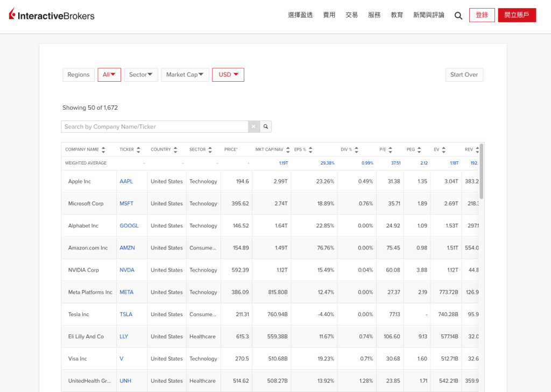Click the Start Over button
This screenshot has height=392, width=551.
464,75
